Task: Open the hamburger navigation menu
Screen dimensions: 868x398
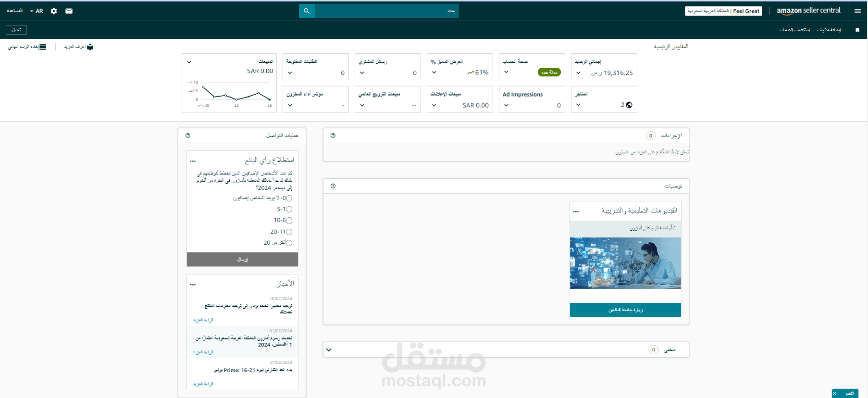Action: (857, 11)
